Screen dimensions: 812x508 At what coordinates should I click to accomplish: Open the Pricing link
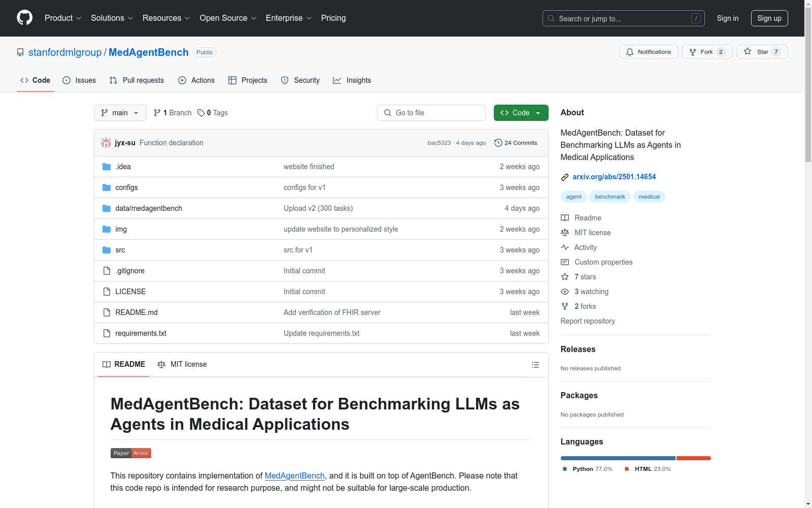(x=333, y=18)
